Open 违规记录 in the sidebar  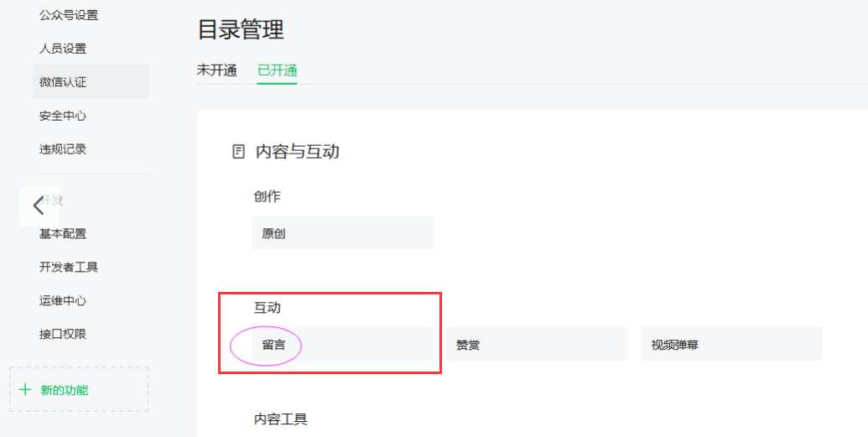(x=63, y=149)
